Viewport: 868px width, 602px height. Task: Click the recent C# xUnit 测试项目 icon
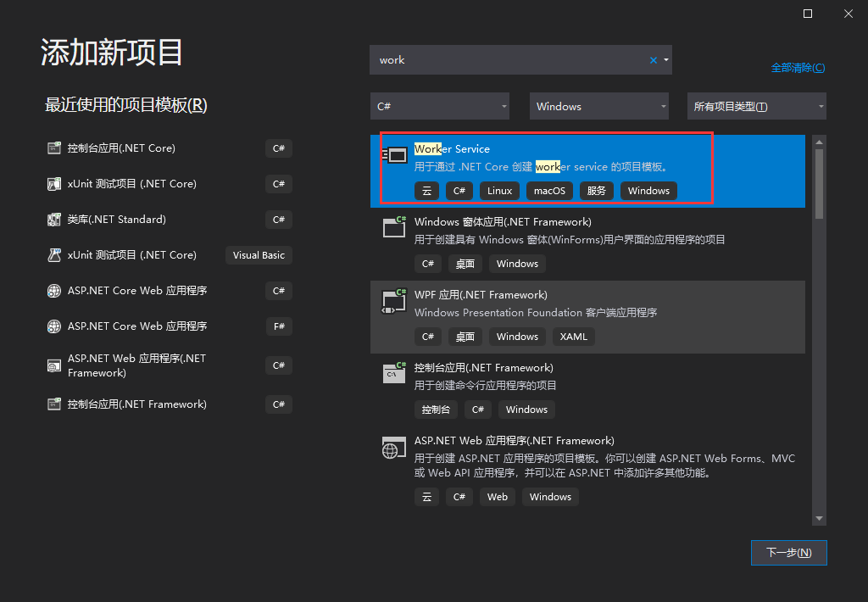pos(54,184)
